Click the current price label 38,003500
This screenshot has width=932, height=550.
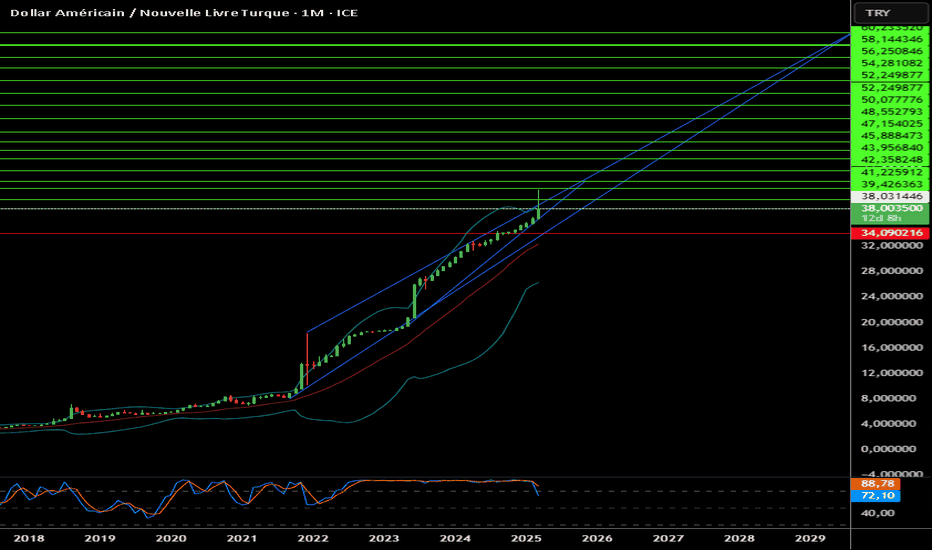pyautogui.click(x=890, y=208)
